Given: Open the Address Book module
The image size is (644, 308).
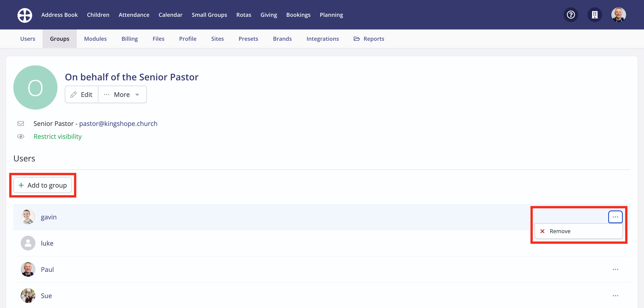Looking at the screenshot, I should click(60, 15).
